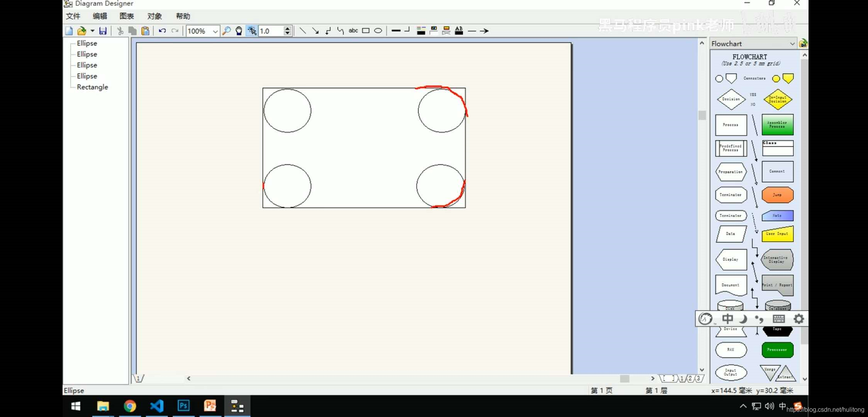
Task: Decrease grid size with down stepper
Action: (x=287, y=34)
